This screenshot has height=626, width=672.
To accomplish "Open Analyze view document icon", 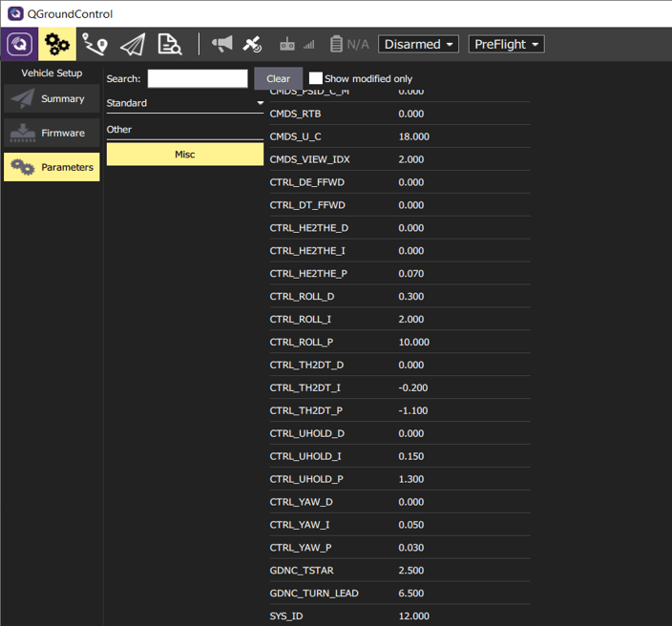I will click(170, 44).
